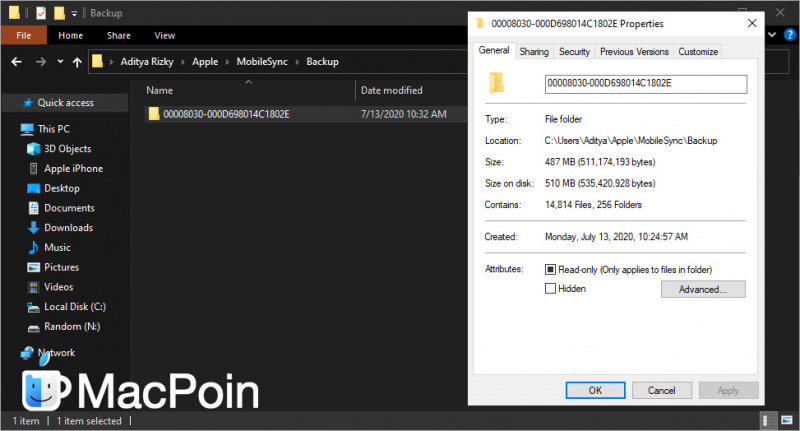The height and width of the screenshot is (431, 800).
Task: Click the 7/13/2020 10:32 AM date cell
Action: tap(404, 114)
